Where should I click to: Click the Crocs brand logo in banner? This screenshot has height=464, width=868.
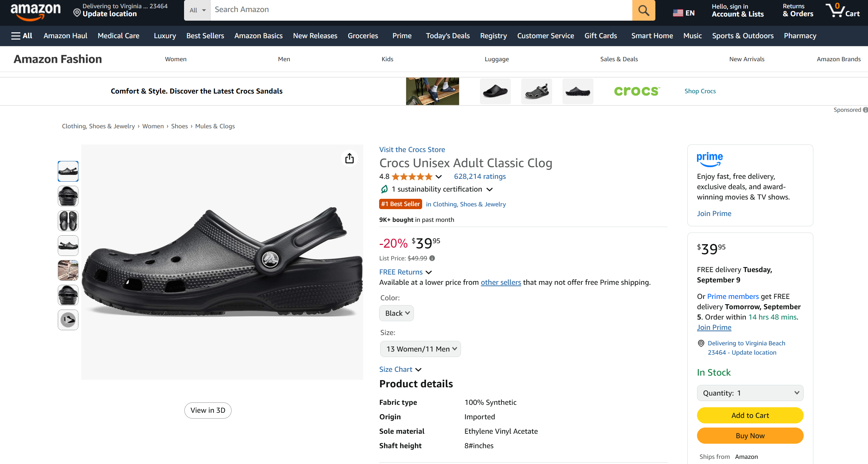coord(637,91)
